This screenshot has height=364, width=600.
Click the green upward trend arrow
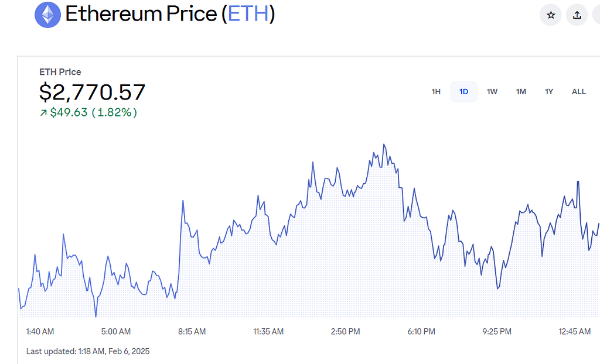tap(43, 113)
